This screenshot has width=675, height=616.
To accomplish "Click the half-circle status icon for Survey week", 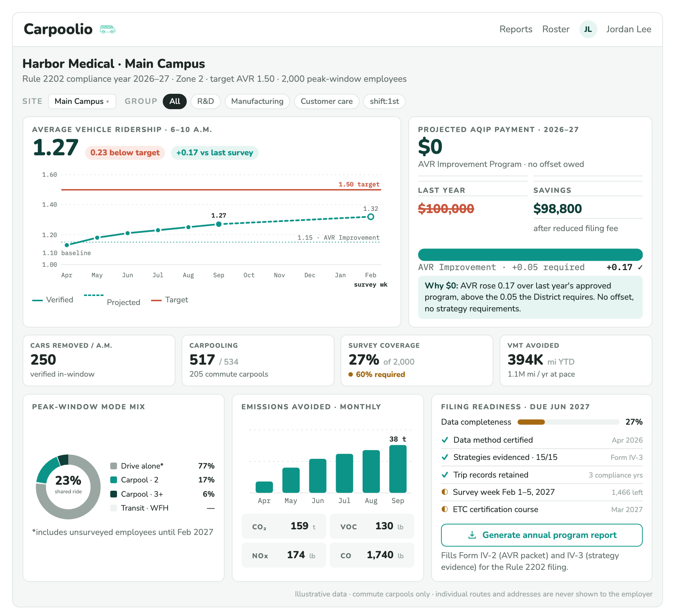I will coord(445,492).
